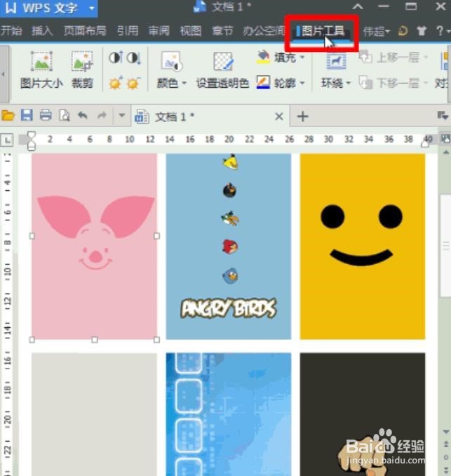
Task: Select the blue film strip image
Action: (229, 414)
